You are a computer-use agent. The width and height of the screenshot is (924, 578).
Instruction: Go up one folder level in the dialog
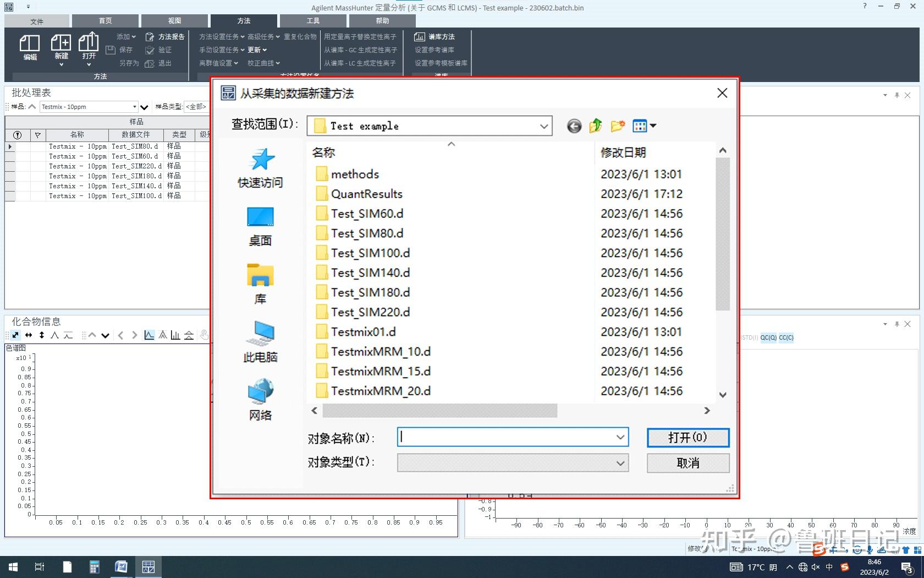[x=596, y=126]
